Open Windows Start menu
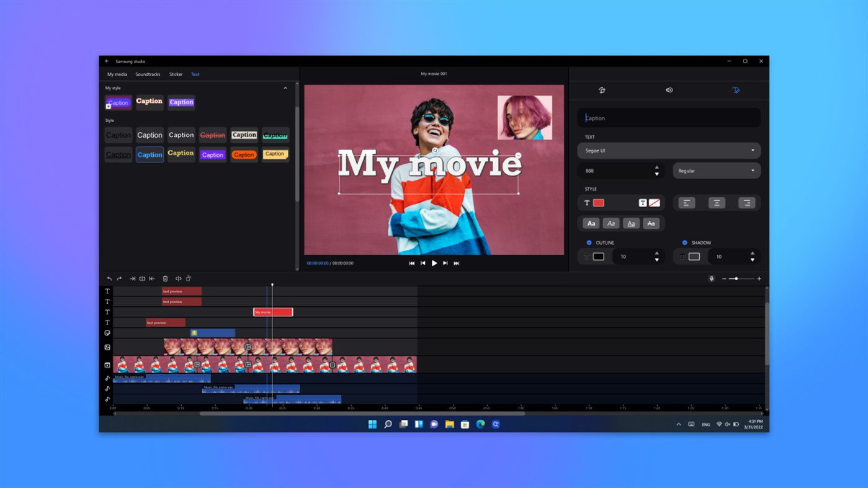The image size is (868, 488). [x=372, y=424]
